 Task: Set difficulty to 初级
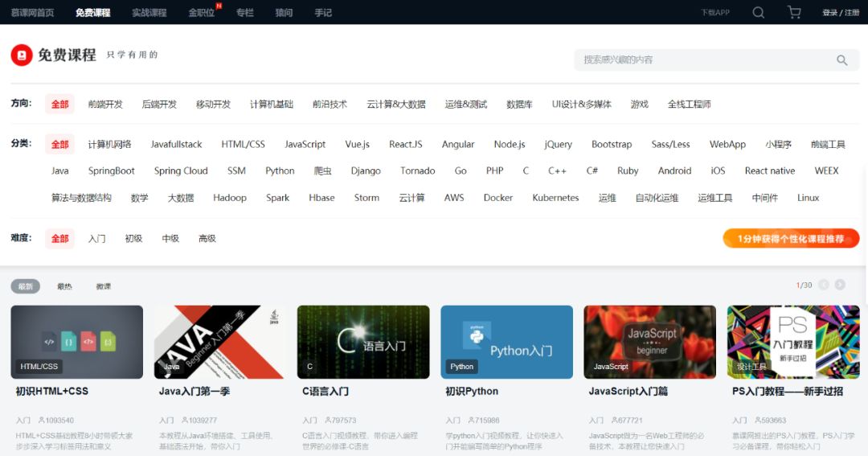(133, 239)
